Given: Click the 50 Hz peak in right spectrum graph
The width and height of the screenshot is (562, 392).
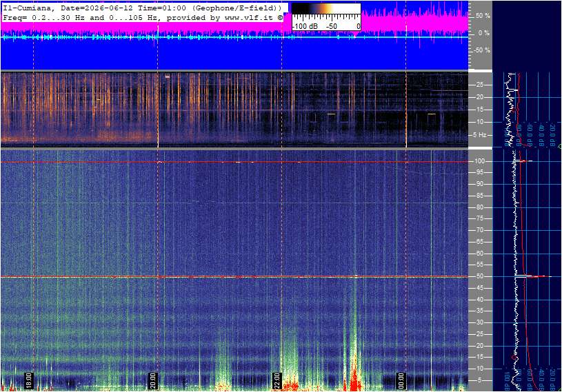Looking at the screenshot, I should point(533,276).
